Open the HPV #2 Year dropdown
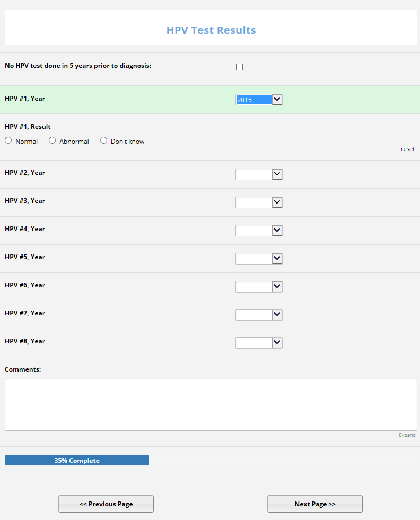 (259, 174)
